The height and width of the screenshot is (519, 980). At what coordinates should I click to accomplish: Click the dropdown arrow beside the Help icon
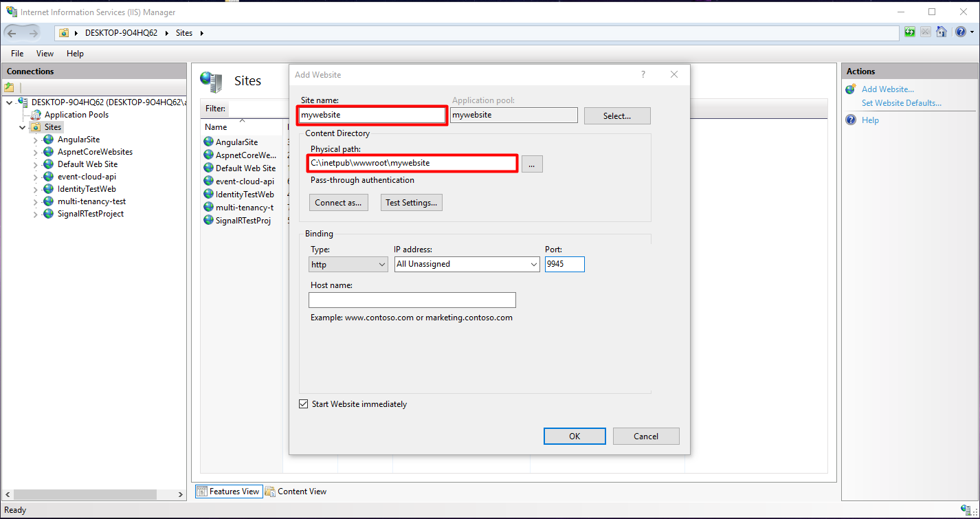(x=972, y=32)
